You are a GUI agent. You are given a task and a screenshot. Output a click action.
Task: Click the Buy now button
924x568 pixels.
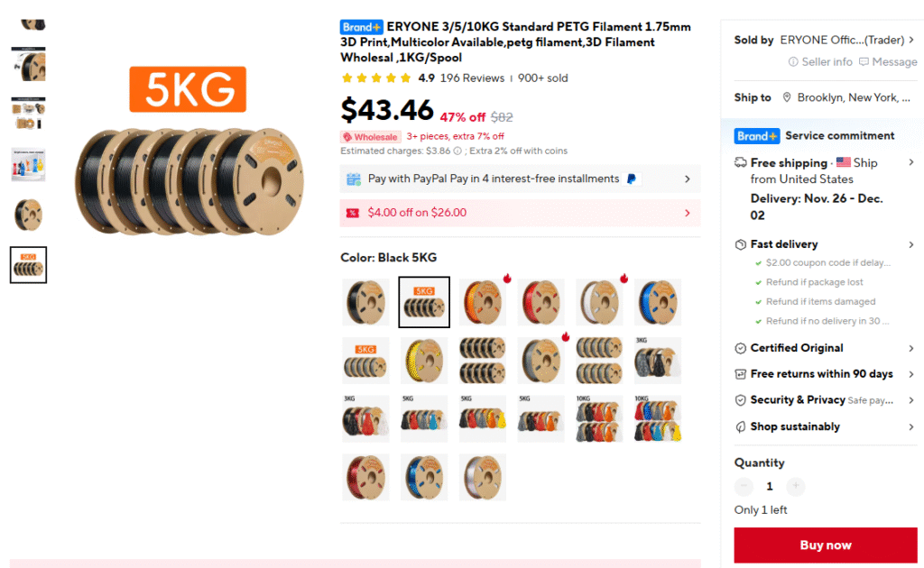tap(825, 545)
